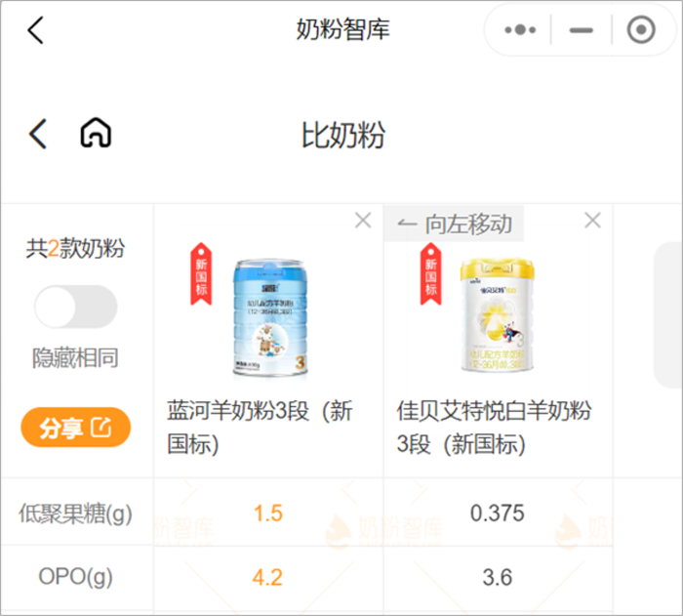This screenshot has width=683, height=616.
Task: Remove 蓝河羊奶粉3段 with its X icon
Action: 363,221
